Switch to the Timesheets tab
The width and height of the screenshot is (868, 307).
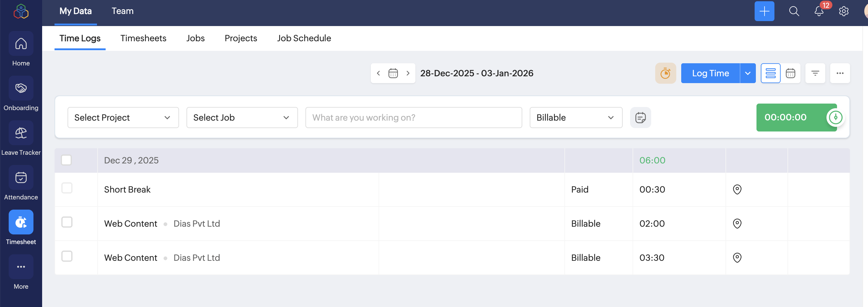click(143, 38)
